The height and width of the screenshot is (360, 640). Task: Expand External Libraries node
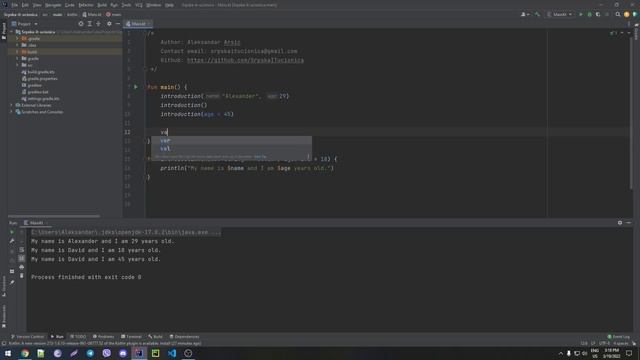[x=11, y=105]
